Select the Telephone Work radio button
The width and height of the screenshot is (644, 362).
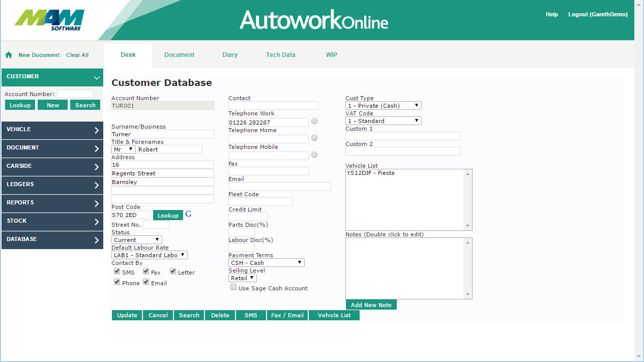pyautogui.click(x=314, y=122)
